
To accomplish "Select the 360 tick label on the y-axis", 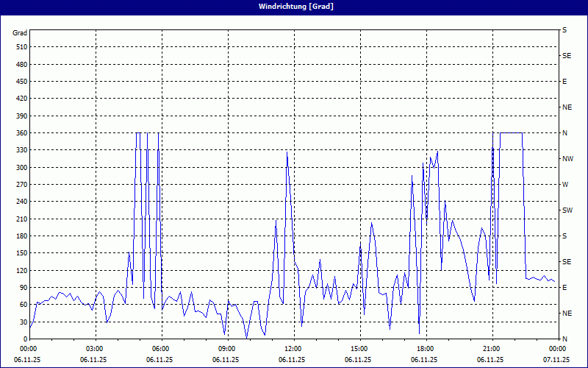I will tap(21, 133).
